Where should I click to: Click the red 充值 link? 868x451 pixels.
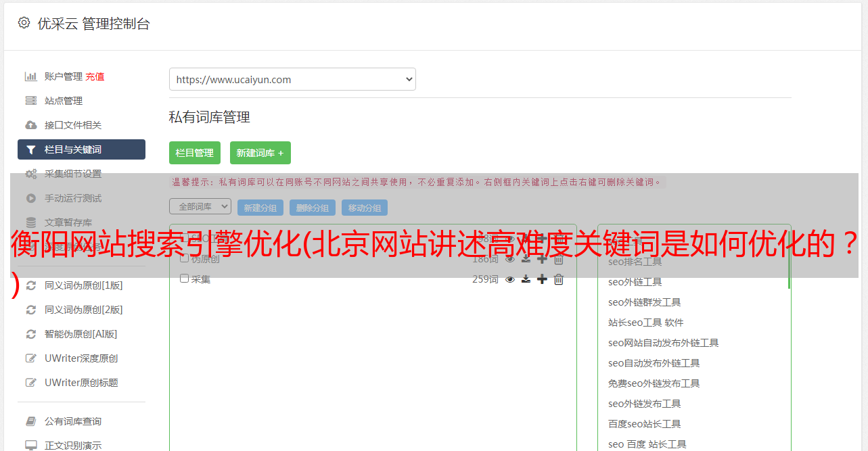95,76
